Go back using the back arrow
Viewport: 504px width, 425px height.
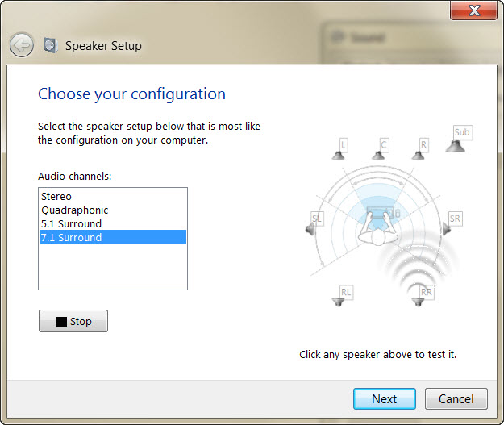point(22,45)
